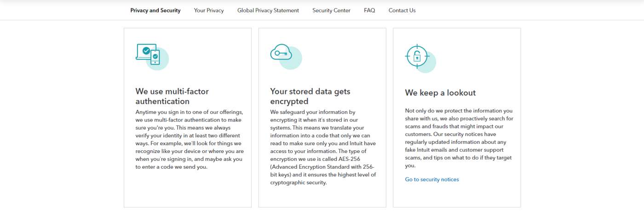
Task: Click the cloud with key icon
Action: pyautogui.click(x=281, y=52)
